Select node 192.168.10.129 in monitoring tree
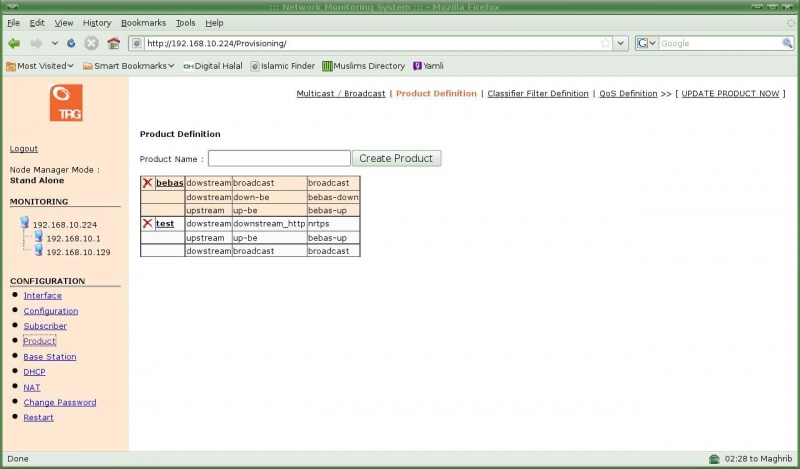800x469 pixels. click(78, 252)
